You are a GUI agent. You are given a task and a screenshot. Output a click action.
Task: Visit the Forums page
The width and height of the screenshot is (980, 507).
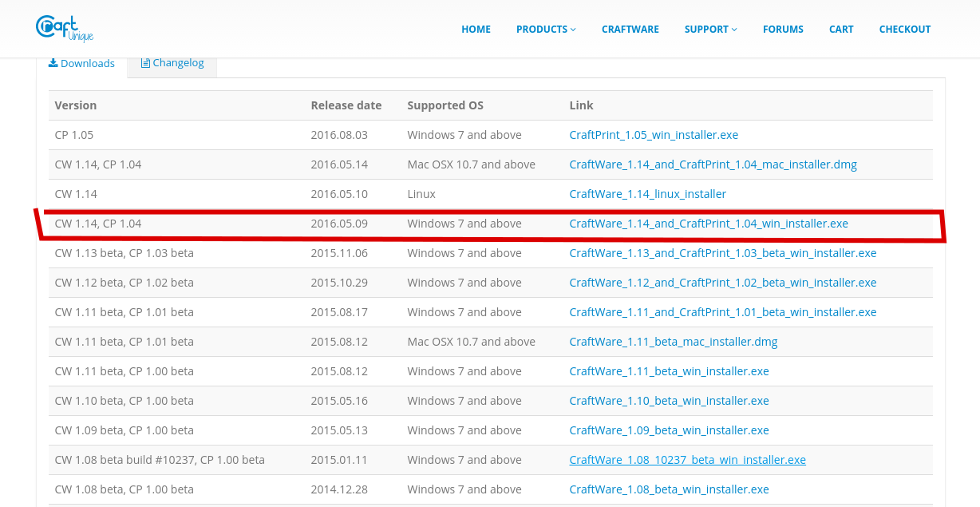point(783,30)
